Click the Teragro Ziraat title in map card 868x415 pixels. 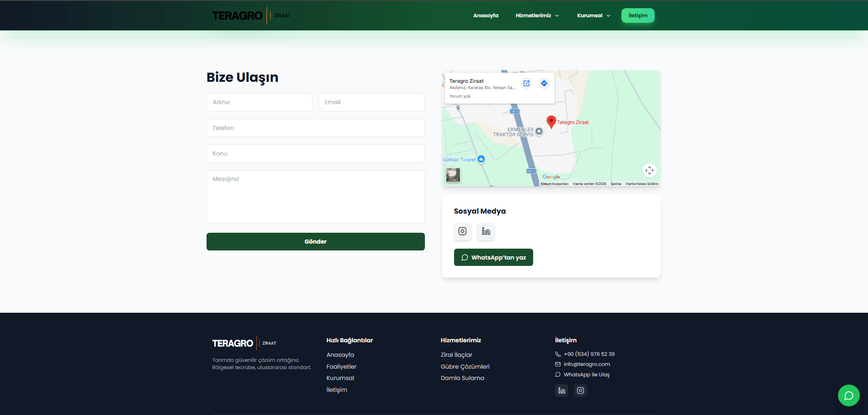click(x=466, y=81)
